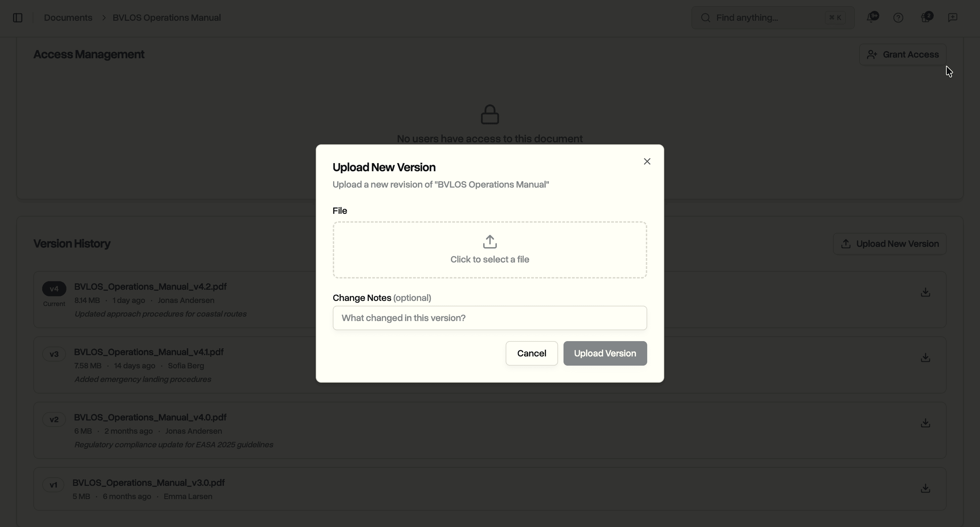
Task: Download the BVLOS_Operations_Manual_v4.2.pdf version
Action: click(x=925, y=292)
